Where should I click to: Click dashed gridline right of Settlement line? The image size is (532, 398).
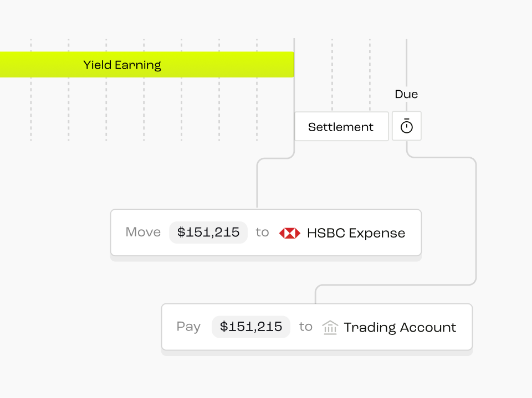[332, 75]
